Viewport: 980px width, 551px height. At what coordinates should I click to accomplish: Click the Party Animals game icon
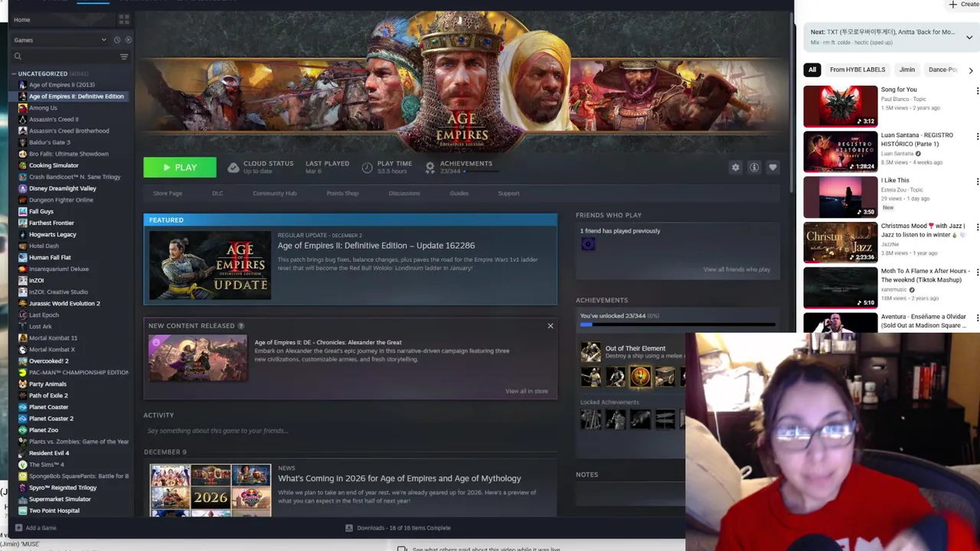point(22,383)
